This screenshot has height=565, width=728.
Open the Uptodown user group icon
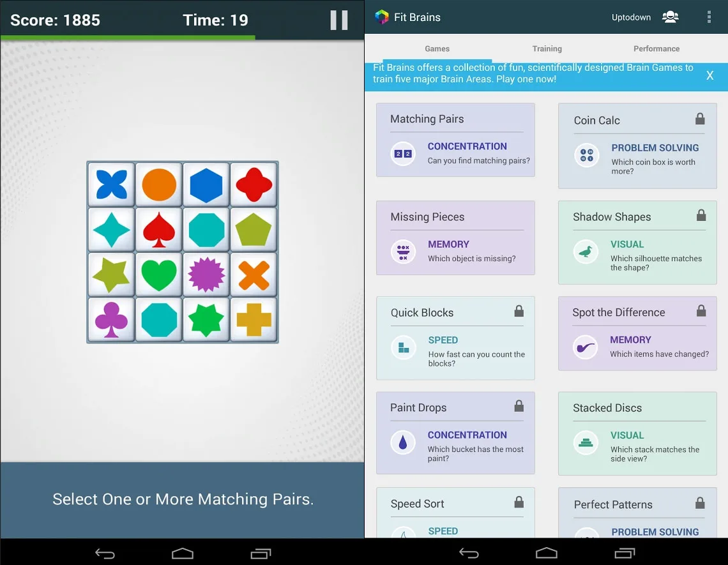click(670, 17)
